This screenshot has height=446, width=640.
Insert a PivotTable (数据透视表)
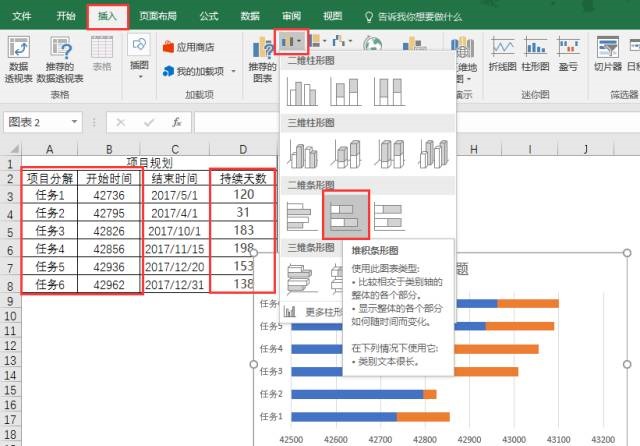point(18,59)
